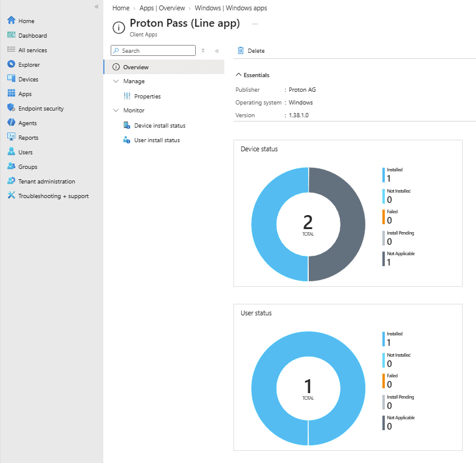Collapse the resource menu pane chevrons
Screen dimensions: 476x463
pos(217,50)
